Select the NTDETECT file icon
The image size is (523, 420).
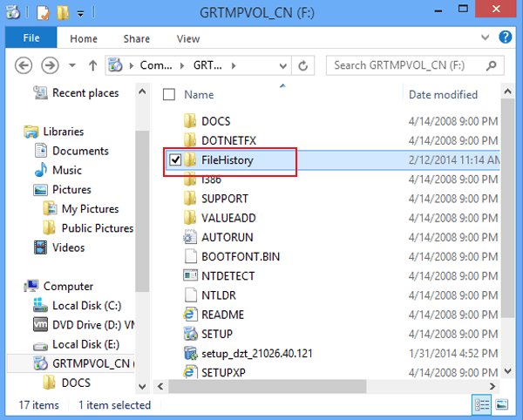click(190, 275)
